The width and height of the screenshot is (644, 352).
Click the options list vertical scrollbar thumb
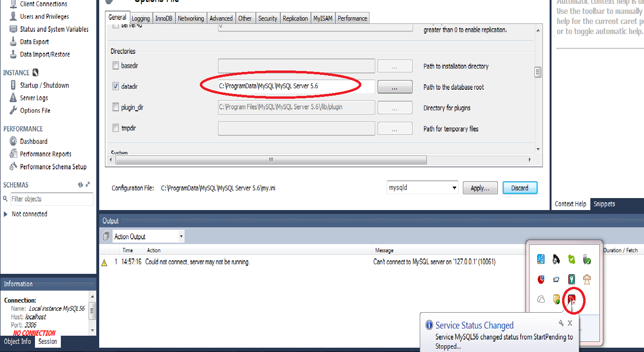[x=538, y=72]
